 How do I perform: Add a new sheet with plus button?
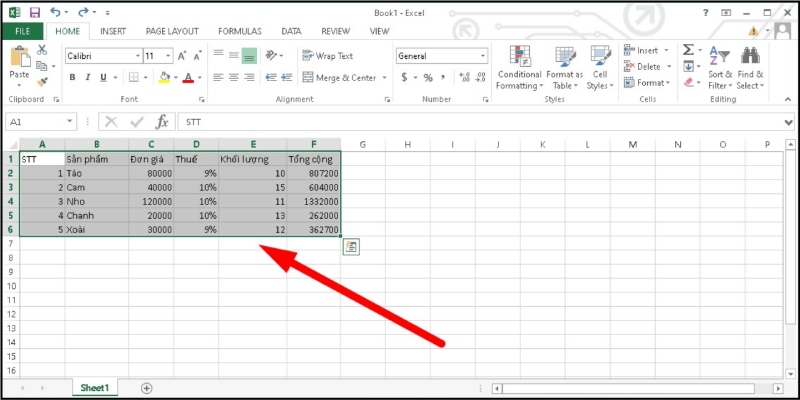click(x=147, y=387)
